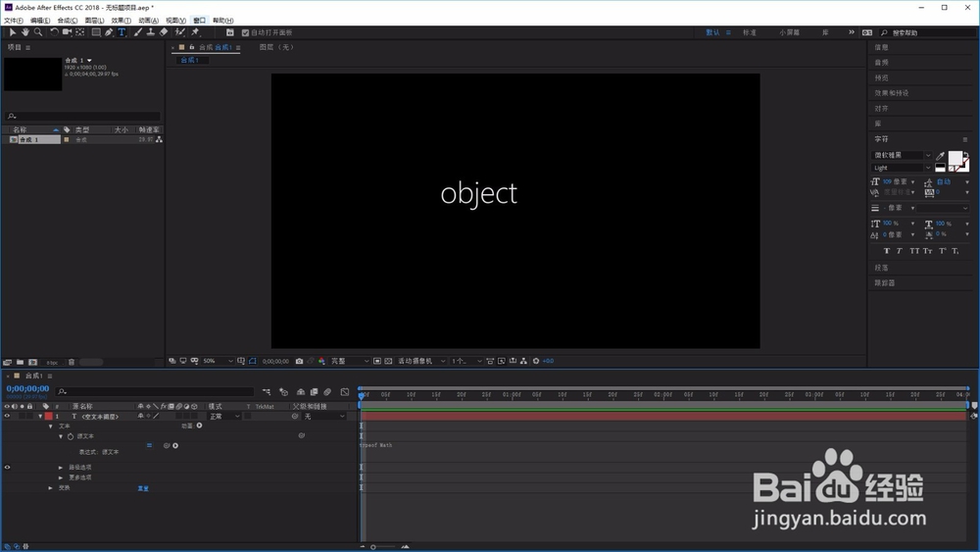Open the font family dropdown
The height and width of the screenshot is (552, 980).
pos(902,155)
